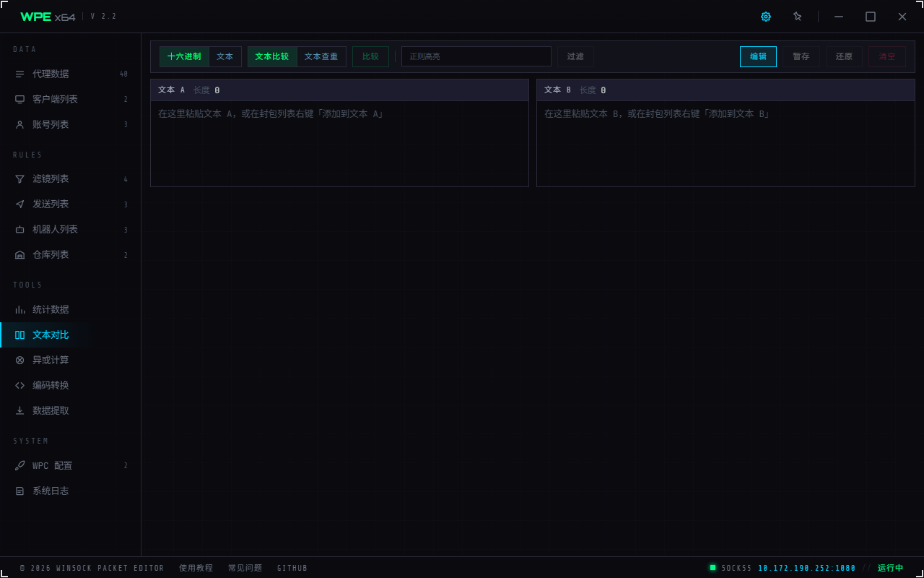Open the 使用教程 link in footer
This screenshot has height=578, width=924.
point(196,568)
